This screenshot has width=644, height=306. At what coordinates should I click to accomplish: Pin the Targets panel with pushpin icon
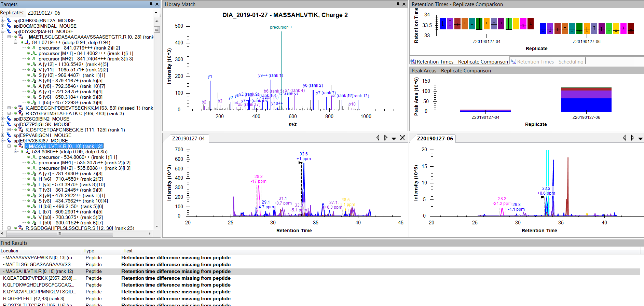click(x=151, y=4)
